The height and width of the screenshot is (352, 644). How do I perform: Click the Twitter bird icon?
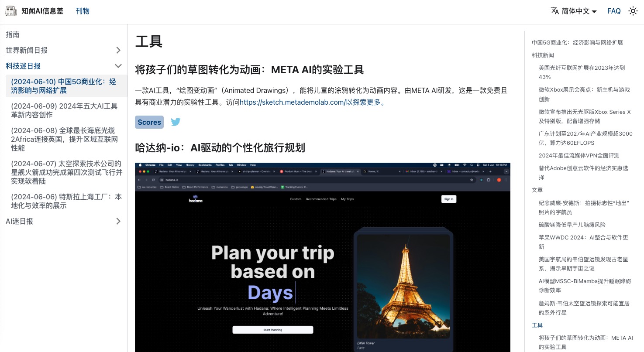176,122
